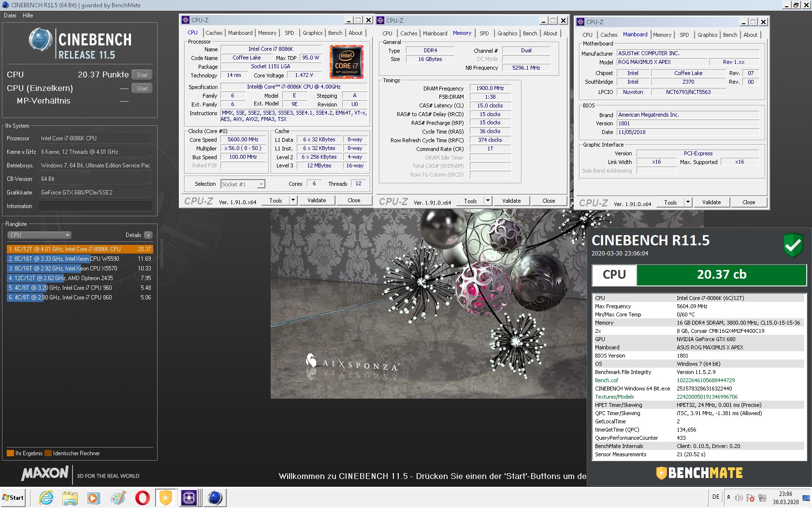The width and height of the screenshot is (812, 508).
Task: Click Validate in CPU-Z Memory window
Action: coord(511,201)
